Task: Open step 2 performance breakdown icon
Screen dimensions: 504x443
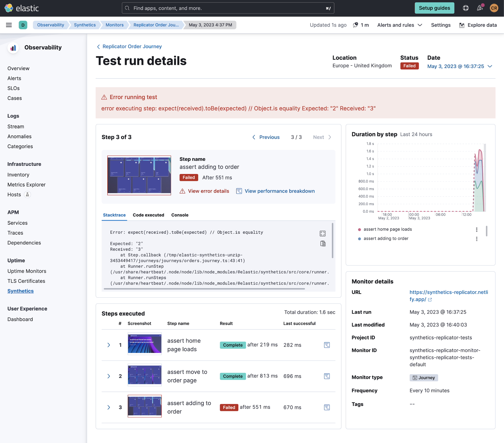Action: [x=327, y=376]
